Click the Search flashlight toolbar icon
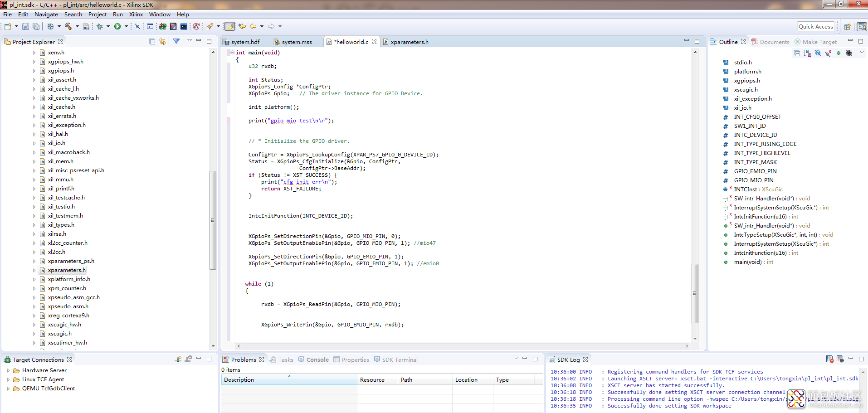 [210, 27]
